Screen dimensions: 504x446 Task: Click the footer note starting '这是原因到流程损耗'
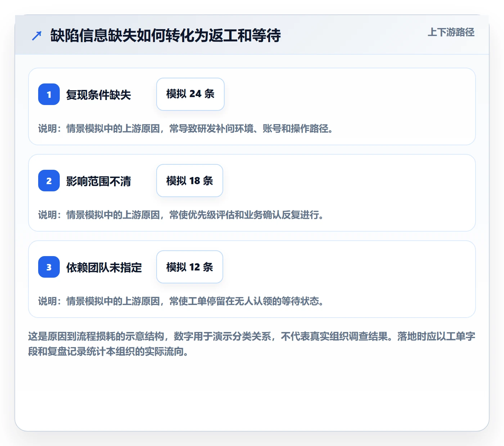click(x=252, y=344)
